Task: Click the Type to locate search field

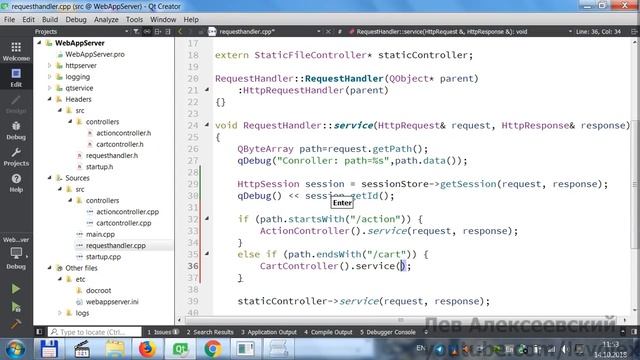Action: tap(95, 332)
